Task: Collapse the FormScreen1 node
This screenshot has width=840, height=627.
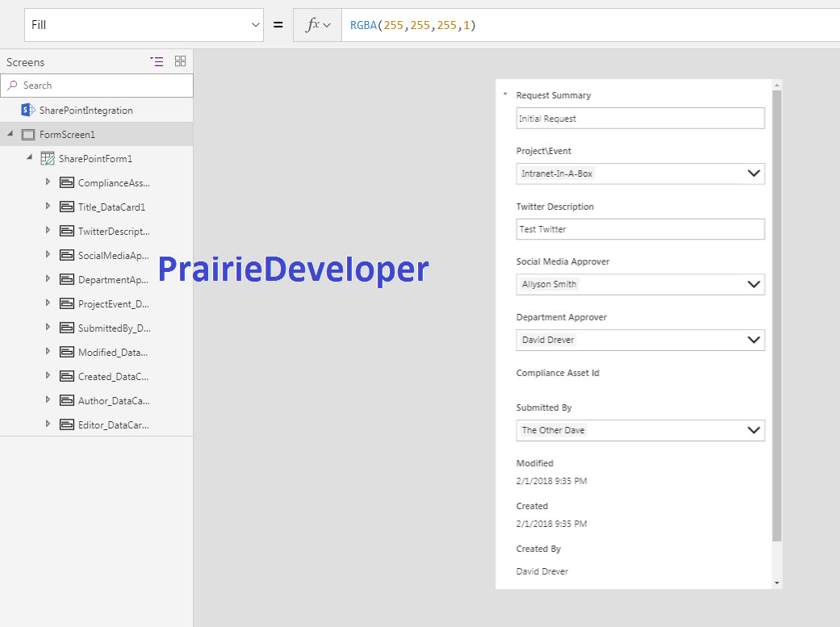Action: (x=10, y=133)
